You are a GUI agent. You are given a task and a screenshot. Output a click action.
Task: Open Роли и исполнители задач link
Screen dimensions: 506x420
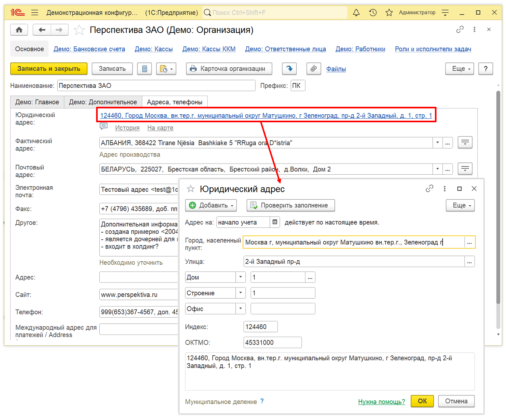tap(433, 49)
